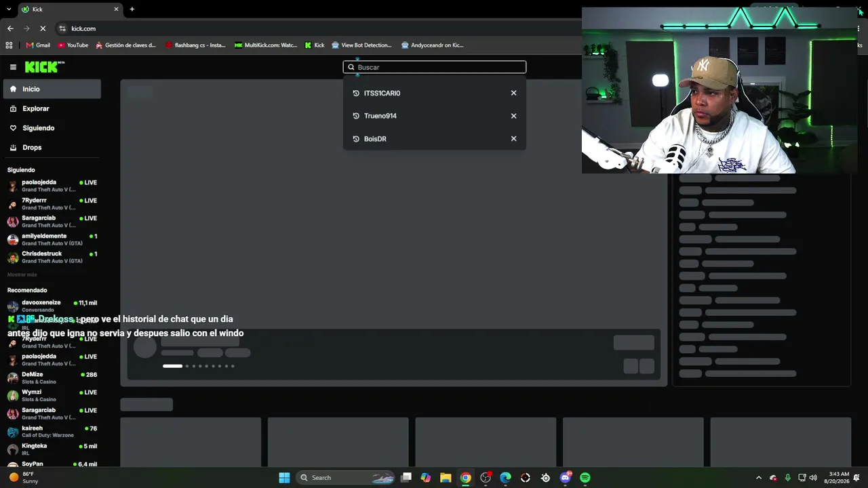
Task: Click the magnifier icon in the Buscar field
Action: (351, 67)
